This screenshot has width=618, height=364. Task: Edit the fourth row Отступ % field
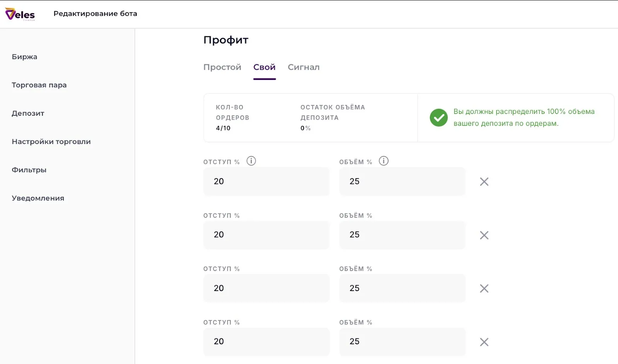click(266, 342)
